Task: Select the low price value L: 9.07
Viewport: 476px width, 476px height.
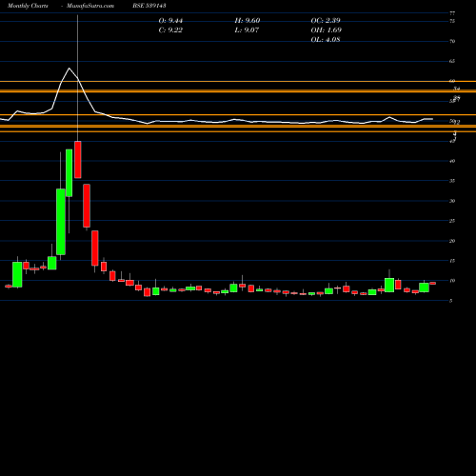Action: tap(247, 30)
